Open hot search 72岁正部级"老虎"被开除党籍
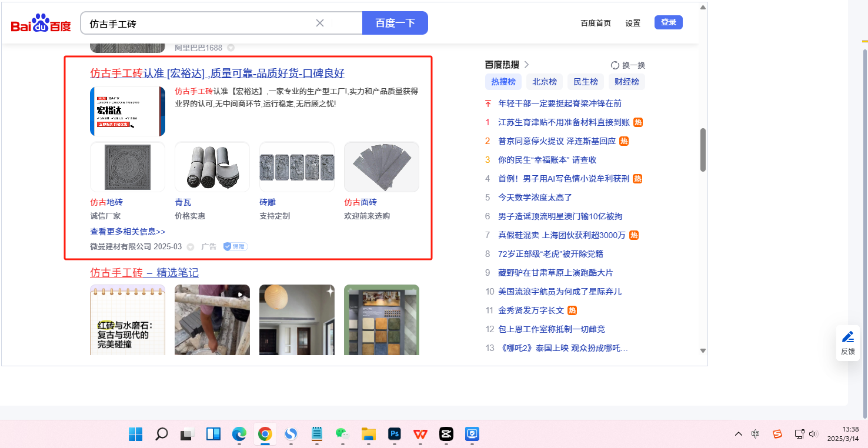Viewport: 868px width, 448px height. coord(550,254)
